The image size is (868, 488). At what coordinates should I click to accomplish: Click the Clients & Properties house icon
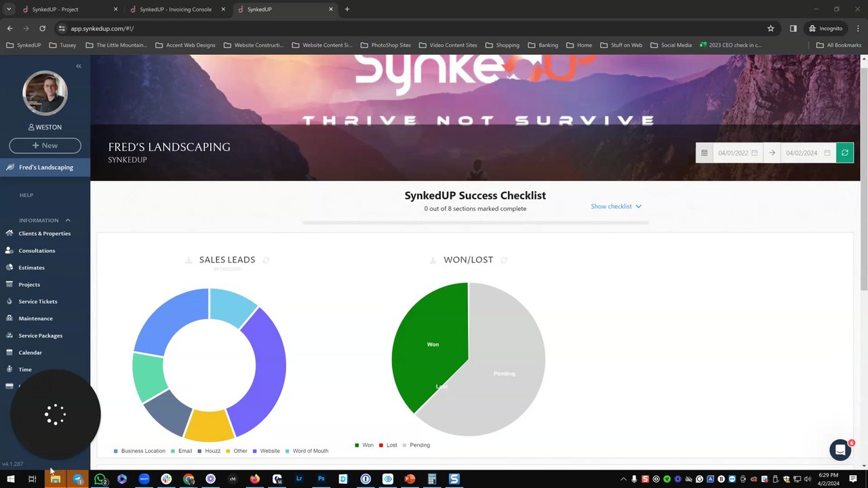tap(9, 233)
